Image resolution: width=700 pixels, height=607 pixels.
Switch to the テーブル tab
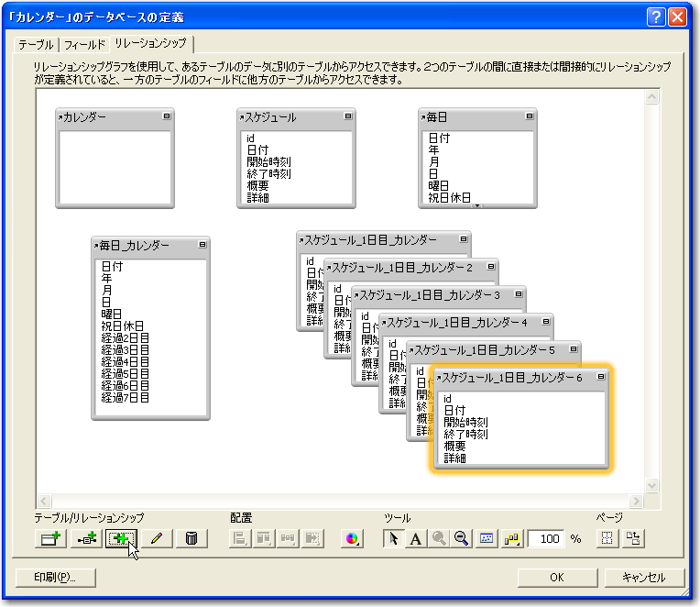pyautogui.click(x=37, y=44)
